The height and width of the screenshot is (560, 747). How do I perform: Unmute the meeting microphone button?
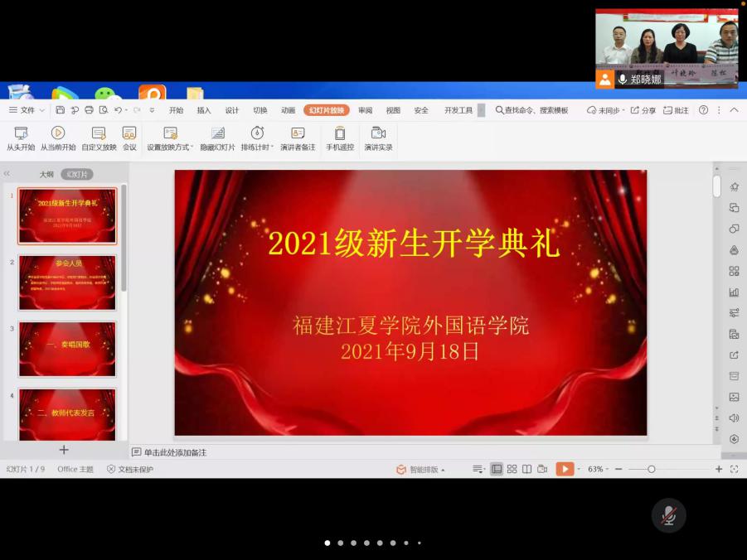point(668,516)
